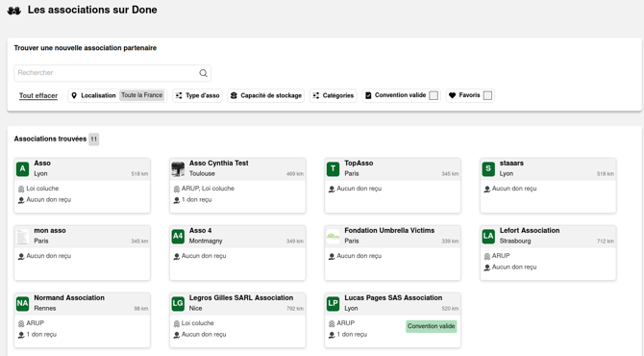644x356 pixels.
Task: Click the green Convention valide badge
Action: pos(432,326)
